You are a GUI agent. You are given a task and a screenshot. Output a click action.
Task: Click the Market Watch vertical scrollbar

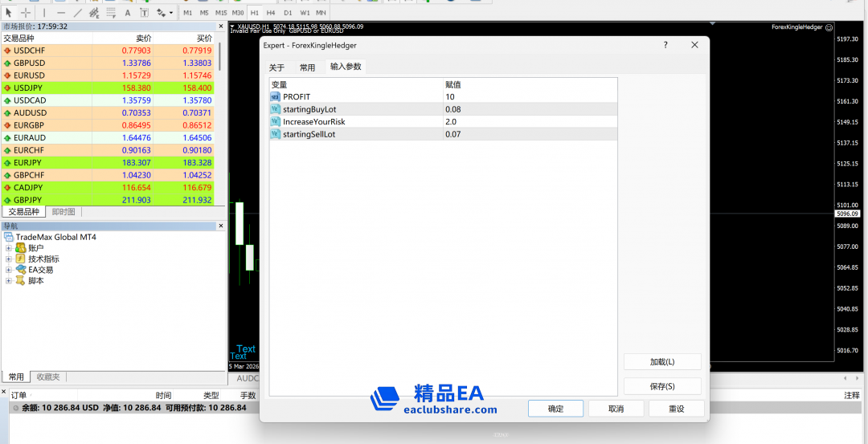pos(220,58)
